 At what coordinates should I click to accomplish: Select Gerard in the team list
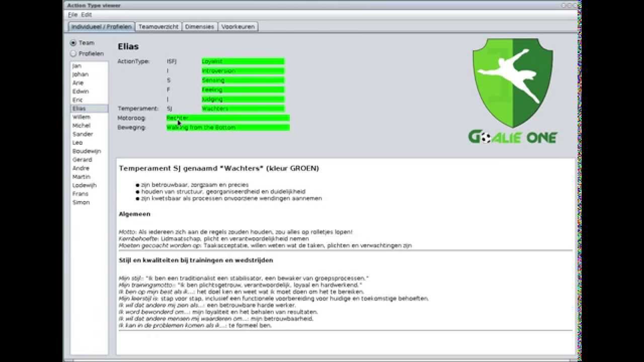(x=89, y=160)
